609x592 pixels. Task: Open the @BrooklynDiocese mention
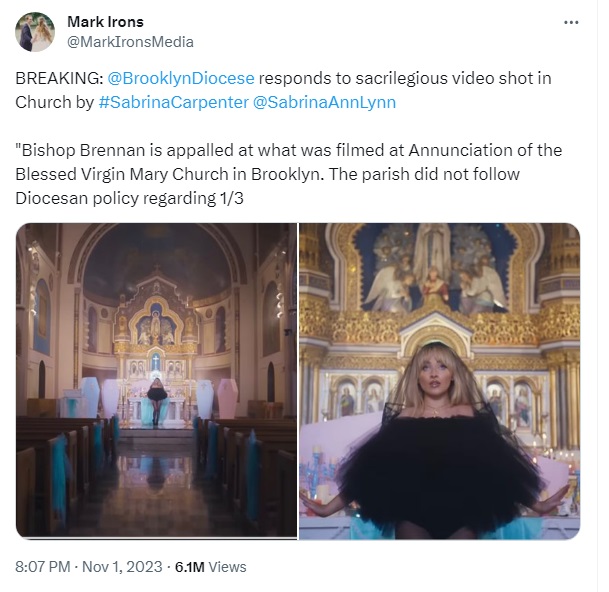coord(181,78)
